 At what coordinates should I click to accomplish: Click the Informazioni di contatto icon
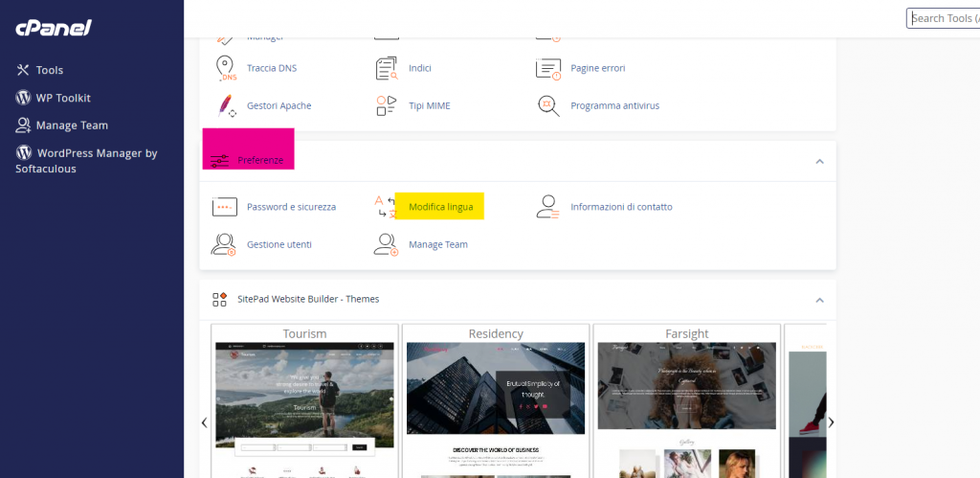click(x=547, y=207)
